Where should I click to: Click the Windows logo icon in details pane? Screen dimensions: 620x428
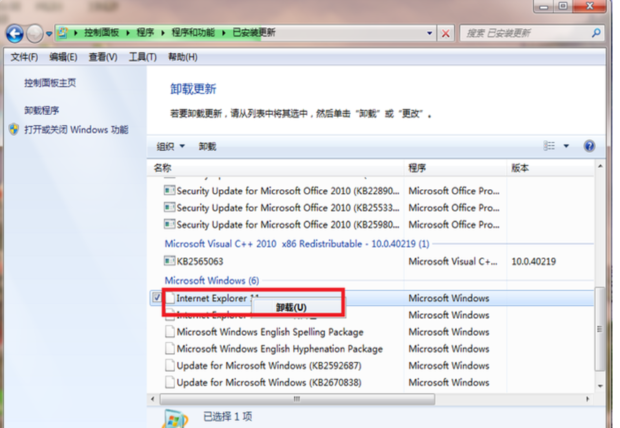[176, 419]
